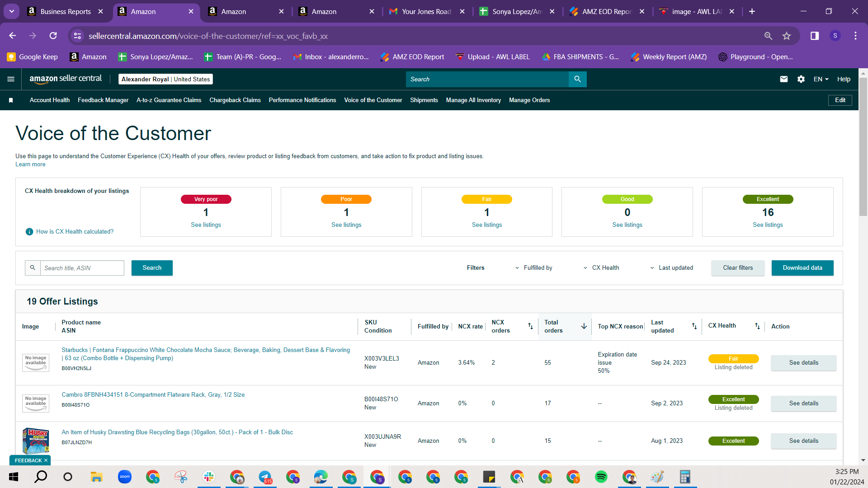
Task: Click the info icon beside CX Health calculated
Action: pos(29,232)
